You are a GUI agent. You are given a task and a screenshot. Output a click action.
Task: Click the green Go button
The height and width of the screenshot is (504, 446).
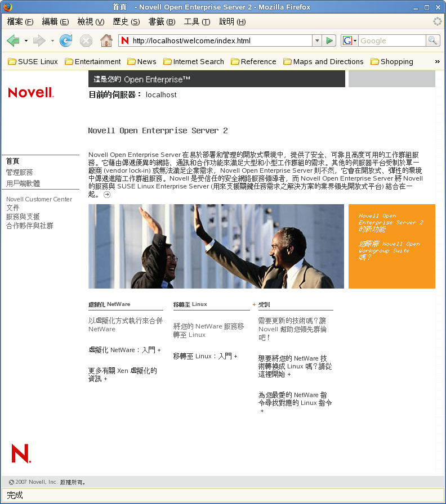pyautogui.click(x=329, y=40)
